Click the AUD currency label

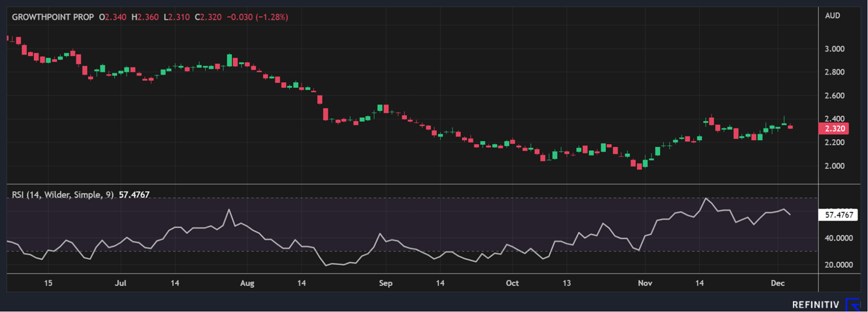833,16
